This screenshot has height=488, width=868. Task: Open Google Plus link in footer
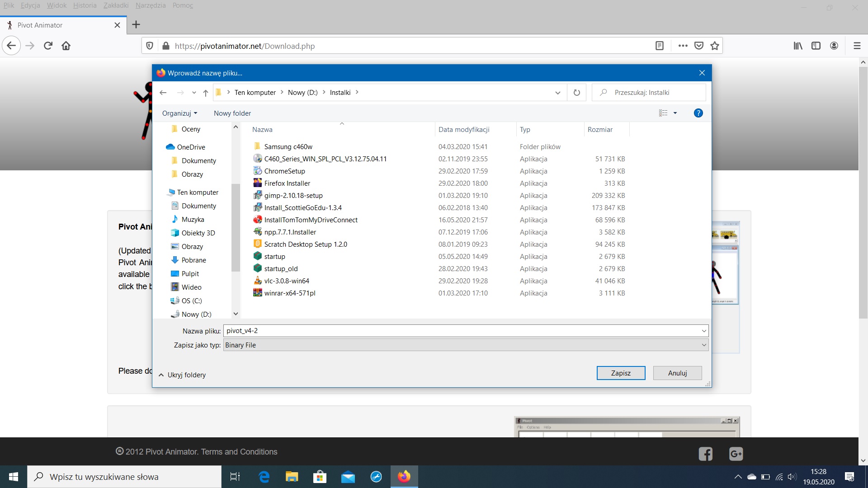coord(736,454)
